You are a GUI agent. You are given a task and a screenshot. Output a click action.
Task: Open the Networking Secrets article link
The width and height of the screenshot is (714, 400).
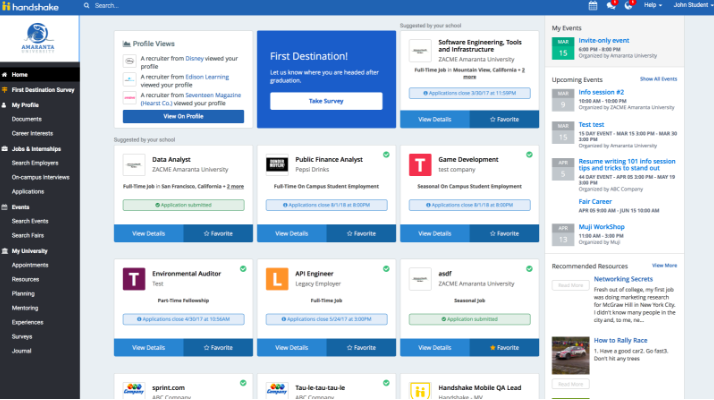click(x=623, y=279)
